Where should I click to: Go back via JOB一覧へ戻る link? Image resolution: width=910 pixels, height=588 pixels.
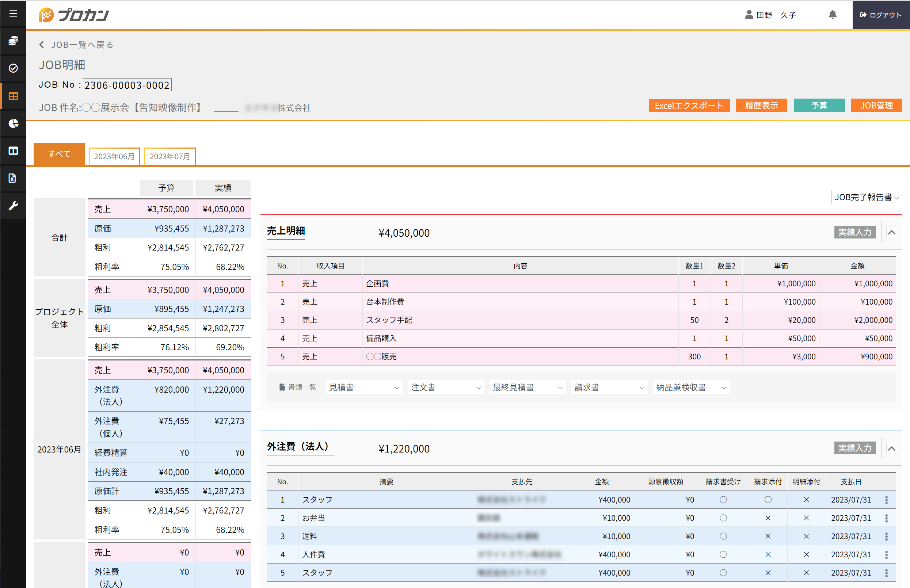(76, 45)
